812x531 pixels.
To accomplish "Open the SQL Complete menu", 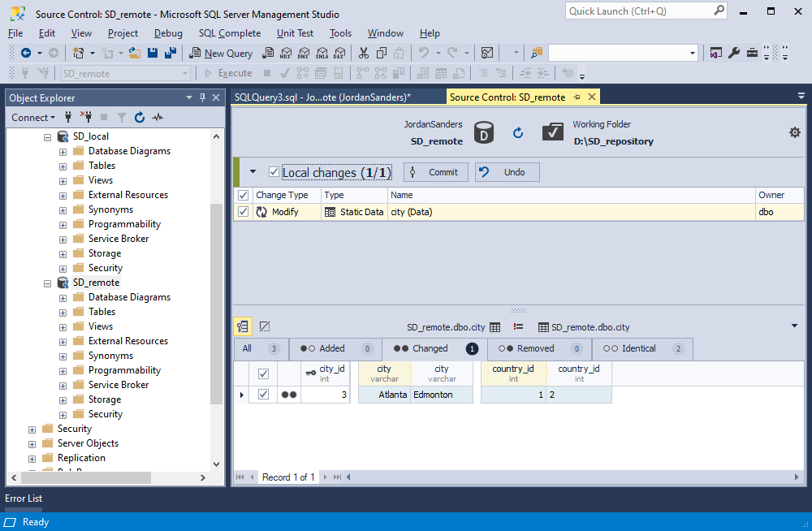I will coord(230,33).
